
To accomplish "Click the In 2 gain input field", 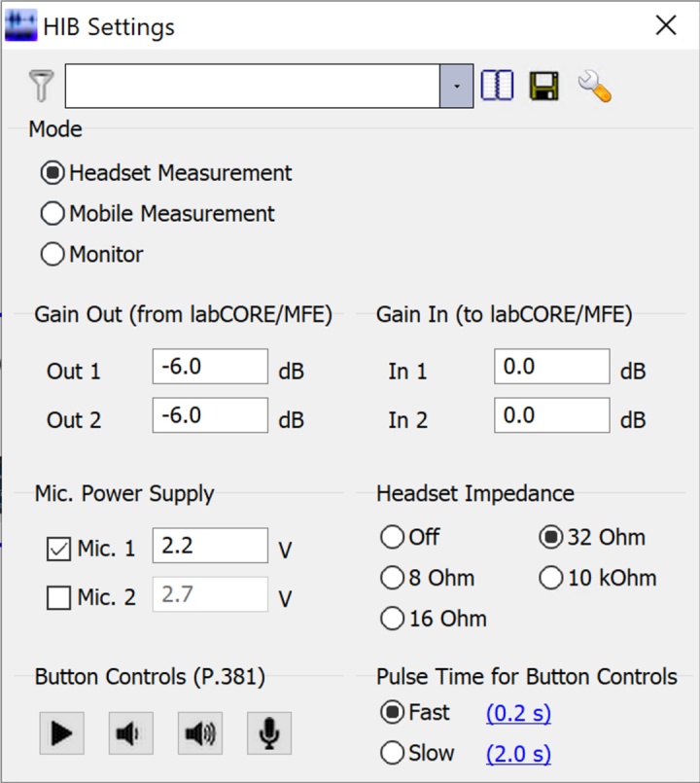I will tap(551, 416).
